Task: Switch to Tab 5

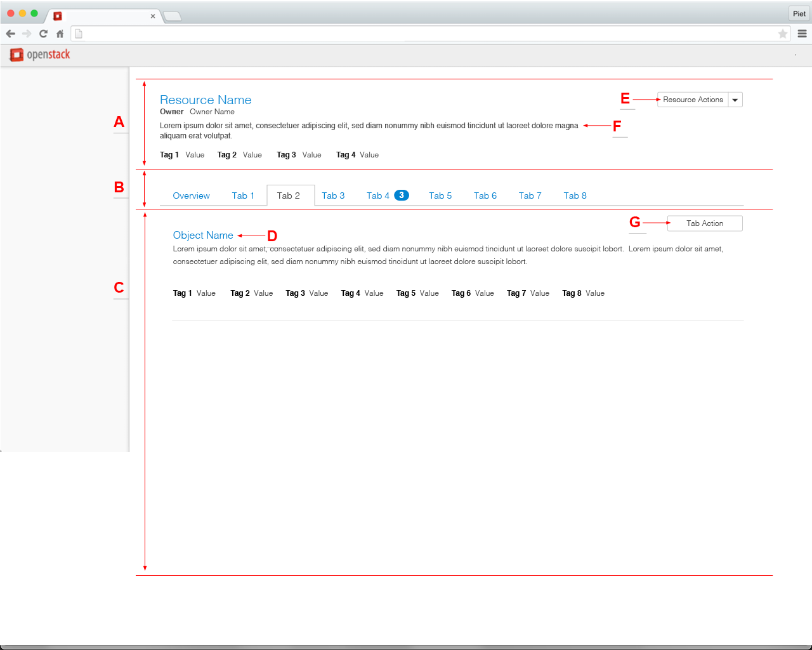Action: point(440,196)
